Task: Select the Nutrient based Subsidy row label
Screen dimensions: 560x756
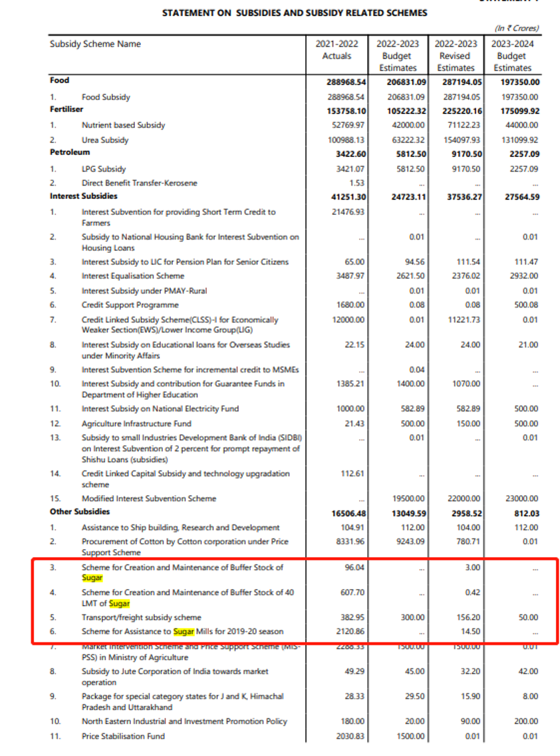Action: [x=123, y=125]
